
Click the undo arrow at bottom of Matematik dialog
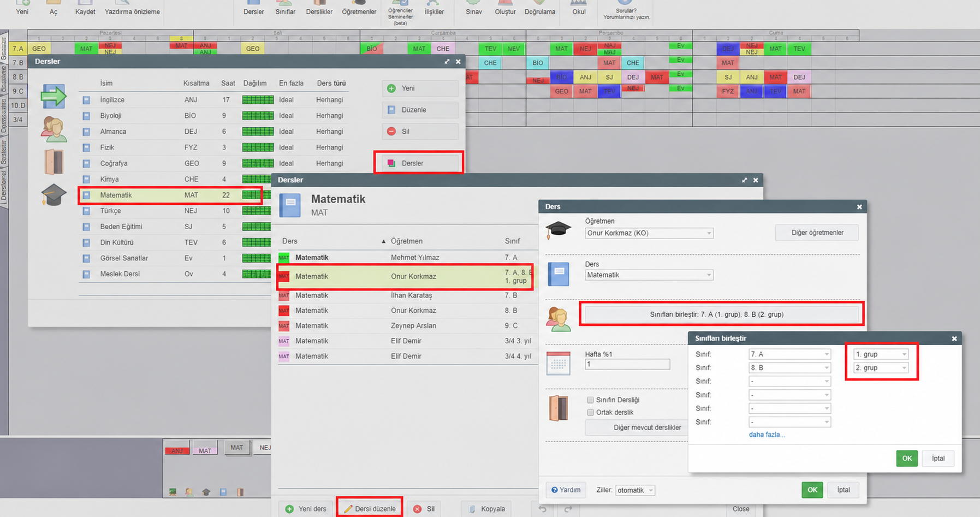pyautogui.click(x=543, y=509)
